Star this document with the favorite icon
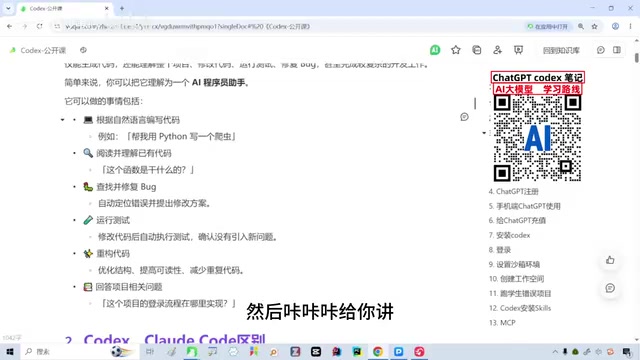 [456, 50]
